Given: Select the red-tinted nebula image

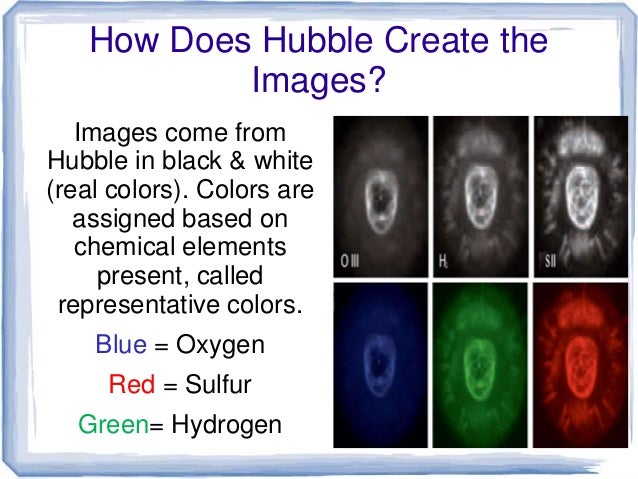Looking at the screenshot, I should pos(581,365).
